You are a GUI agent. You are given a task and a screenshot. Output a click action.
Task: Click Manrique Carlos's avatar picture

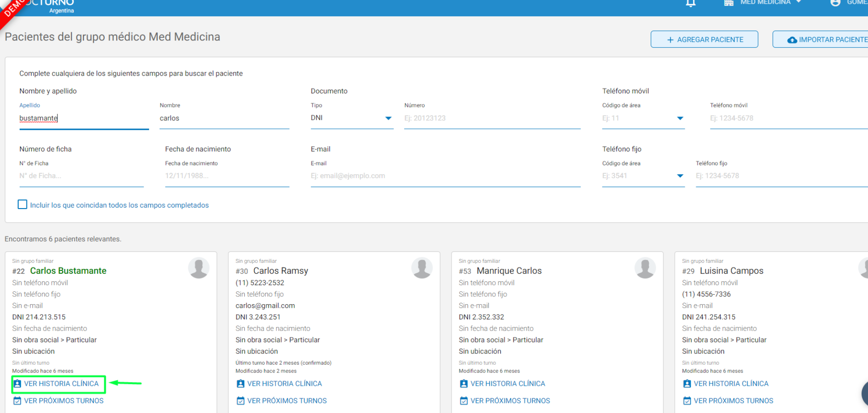[x=645, y=268]
